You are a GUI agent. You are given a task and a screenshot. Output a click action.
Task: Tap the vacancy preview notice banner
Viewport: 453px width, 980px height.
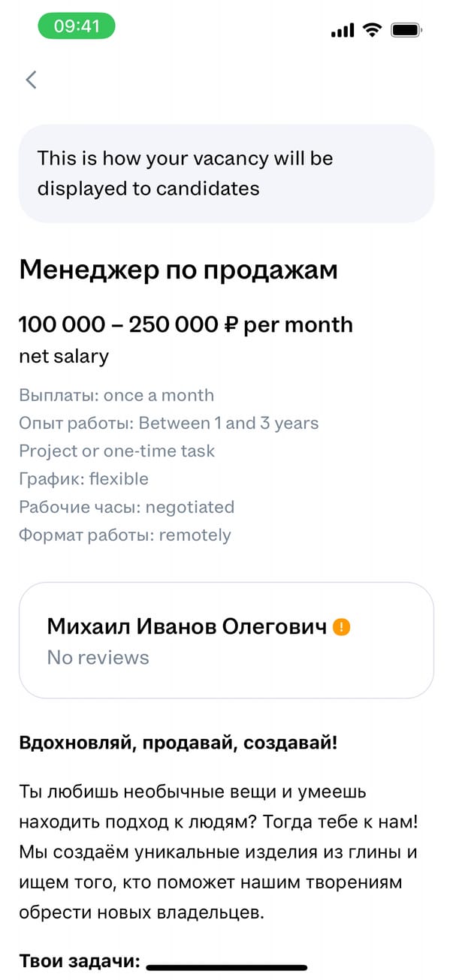tap(226, 173)
